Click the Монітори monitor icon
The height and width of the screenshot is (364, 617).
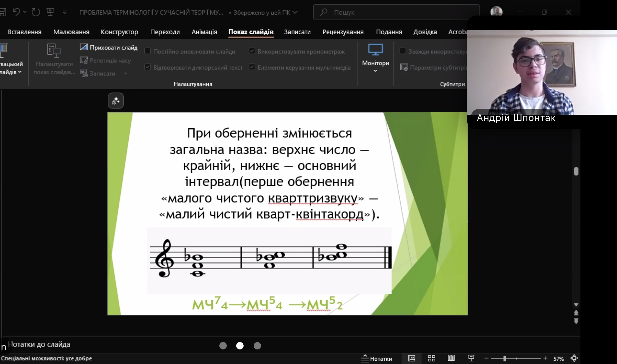click(375, 50)
